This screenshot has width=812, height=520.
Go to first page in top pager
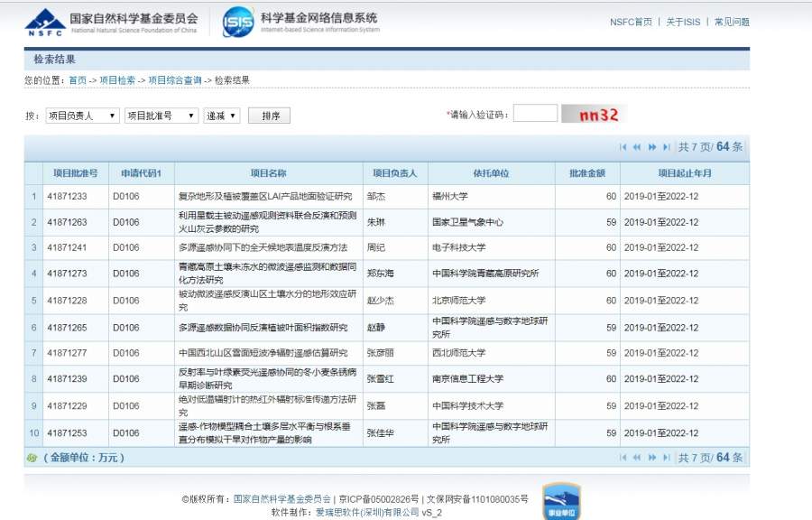tap(623, 147)
